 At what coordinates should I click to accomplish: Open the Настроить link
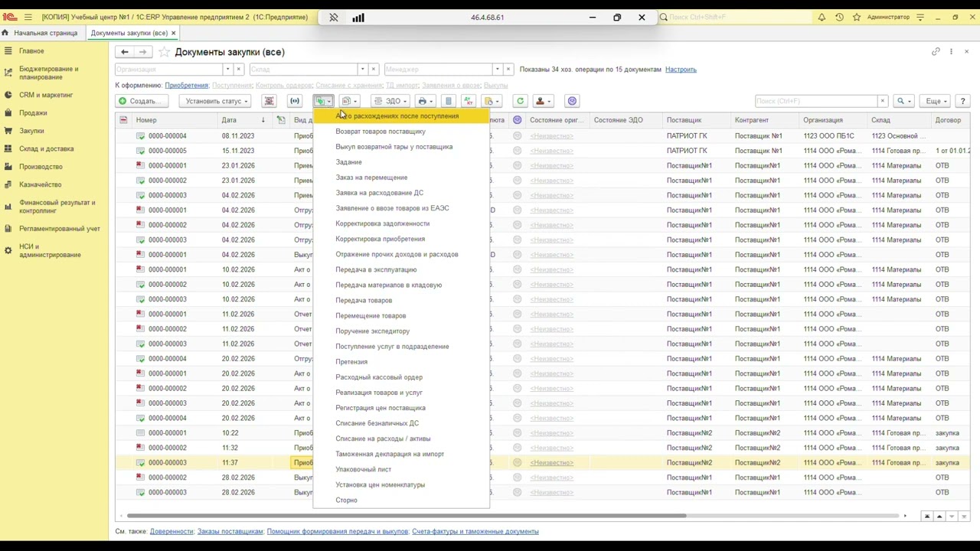pyautogui.click(x=681, y=70)
